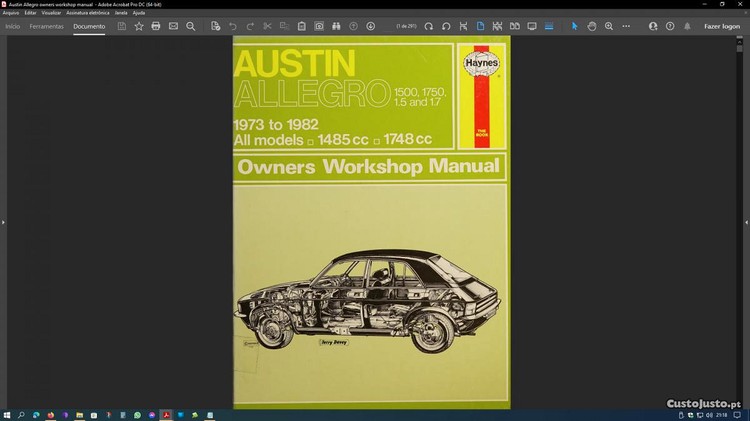750x421 pixels.
Task: Open the find text magnifier tool
Action: coord(191,26)
